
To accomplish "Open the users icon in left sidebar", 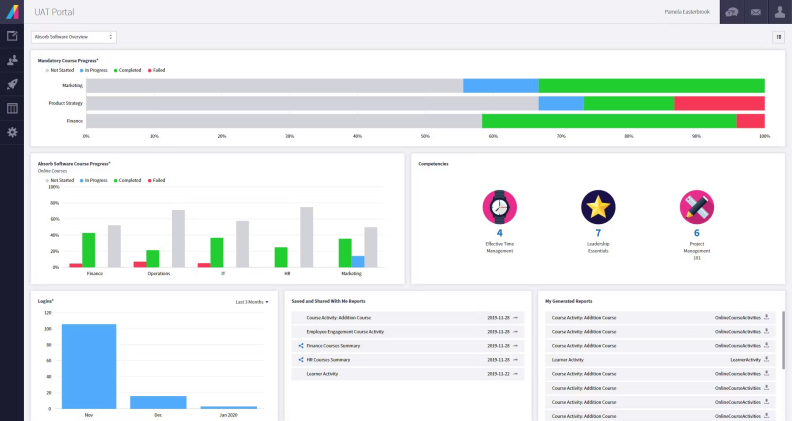I will click(x=12, y=60).
